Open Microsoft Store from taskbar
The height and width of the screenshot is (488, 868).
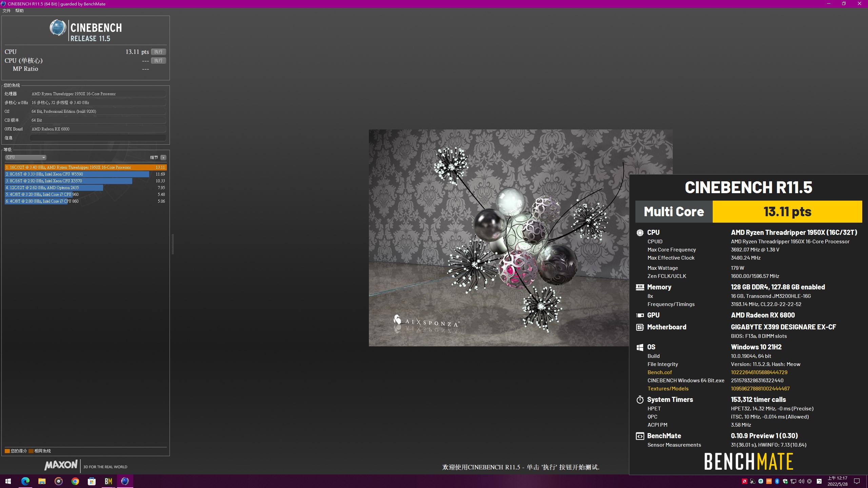pyautogui.click(x=92, y=481)
